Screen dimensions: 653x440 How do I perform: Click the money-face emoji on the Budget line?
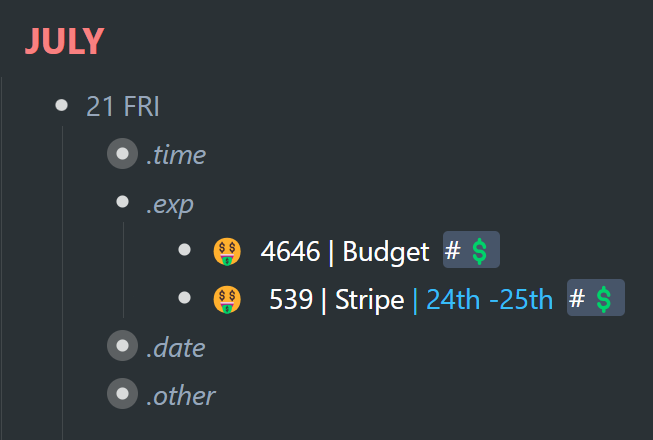click(x=227, y=251)
